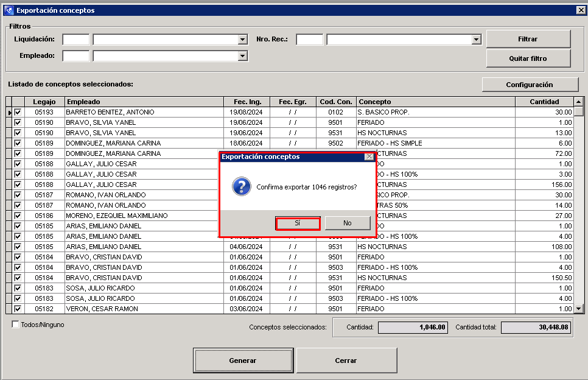The width and height of the screenshot is (588, 380).
Task: Click the Concepto column header
Action: (x=436, y=102)
